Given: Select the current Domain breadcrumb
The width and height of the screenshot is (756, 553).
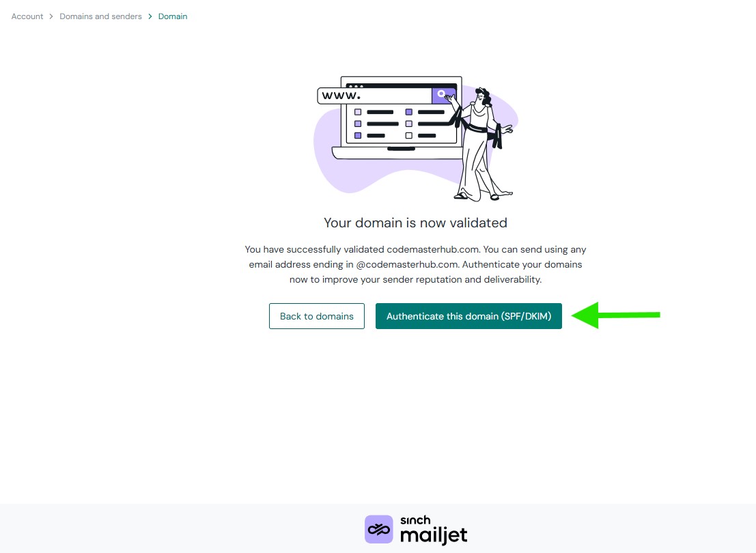Looking at the screenshot, I should point(173,16).
